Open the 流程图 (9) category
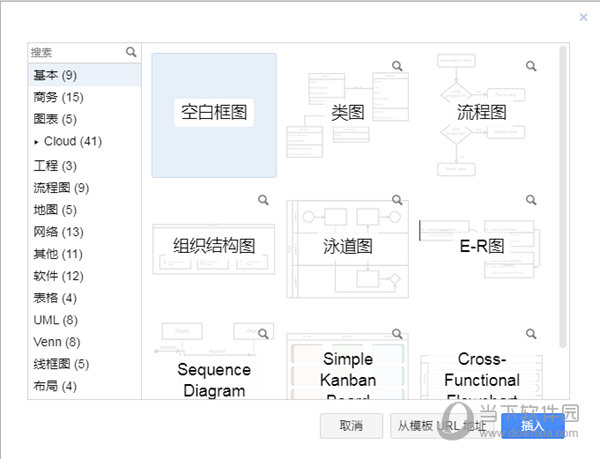The height and width of the screenshot is (459, 600). point(85,188)
